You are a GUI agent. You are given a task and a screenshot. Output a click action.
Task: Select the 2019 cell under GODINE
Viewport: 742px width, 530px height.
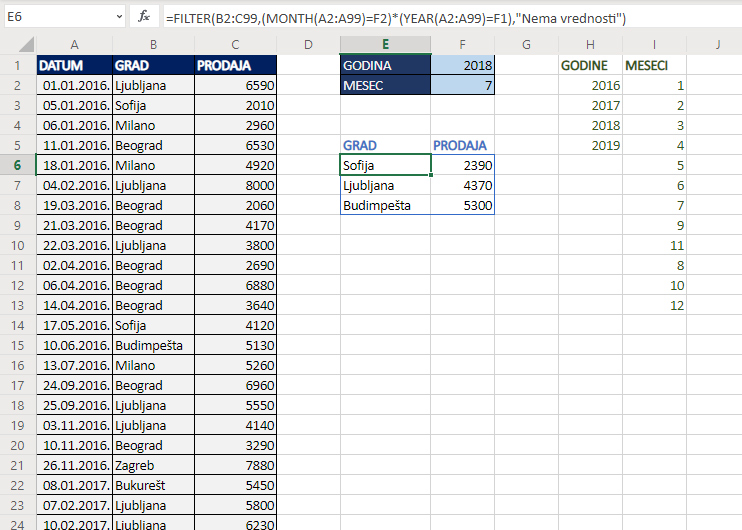590,145
